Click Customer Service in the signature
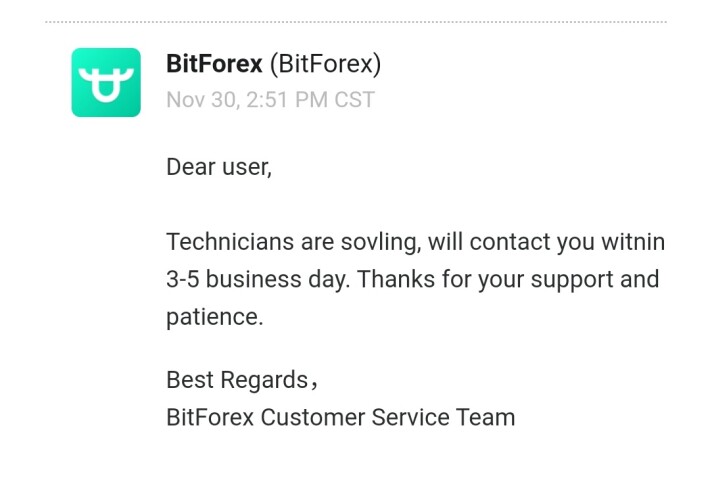This screenshot has width=710, height=482. point(355,417)
